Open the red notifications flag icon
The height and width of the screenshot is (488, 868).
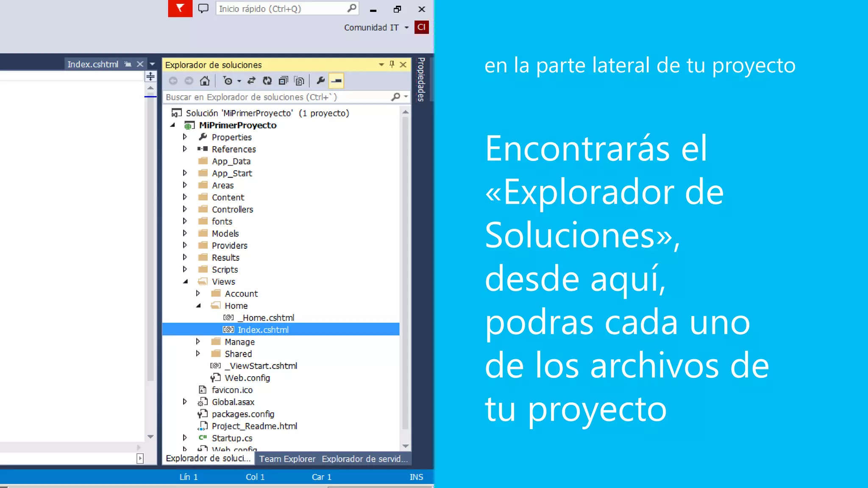tap(180, 8)
